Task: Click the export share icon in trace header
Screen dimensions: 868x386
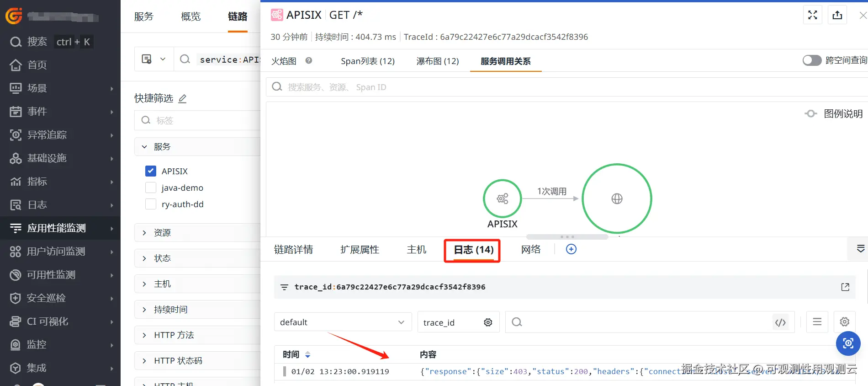Action: [837, 15]
